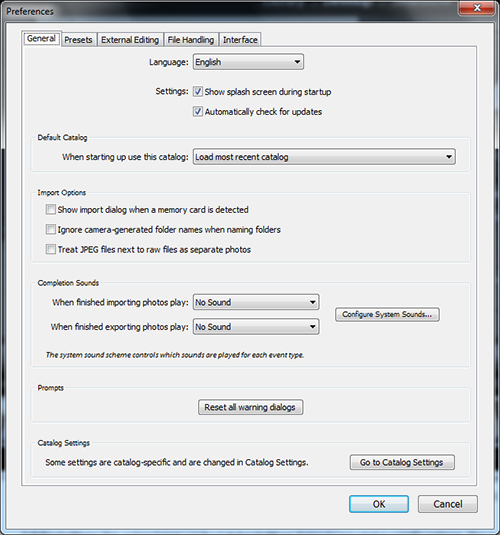500x535 pixels.
Task: Close the Preferences window
Action: 477,8
